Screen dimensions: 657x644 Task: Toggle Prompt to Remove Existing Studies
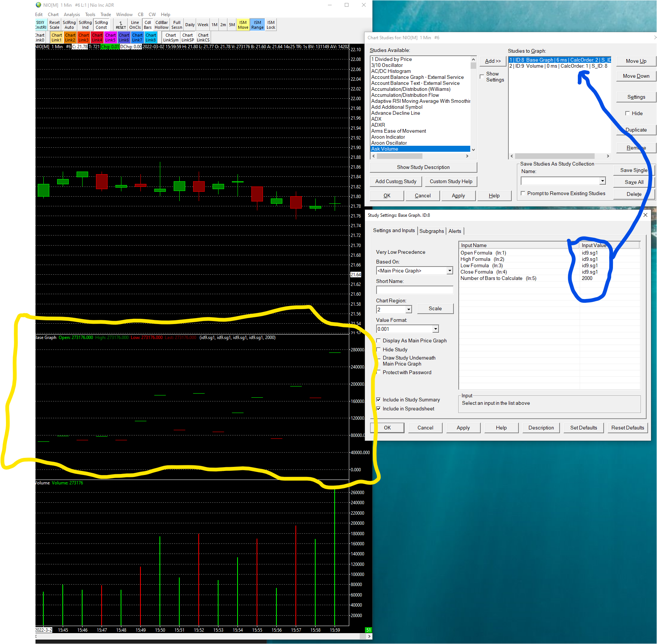(523, 193)
